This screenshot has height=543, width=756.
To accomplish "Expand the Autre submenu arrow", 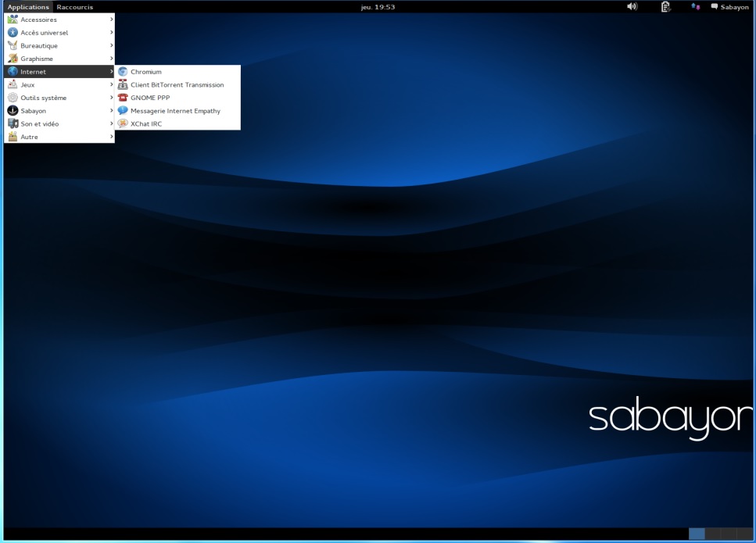I will tap(111, 137).
